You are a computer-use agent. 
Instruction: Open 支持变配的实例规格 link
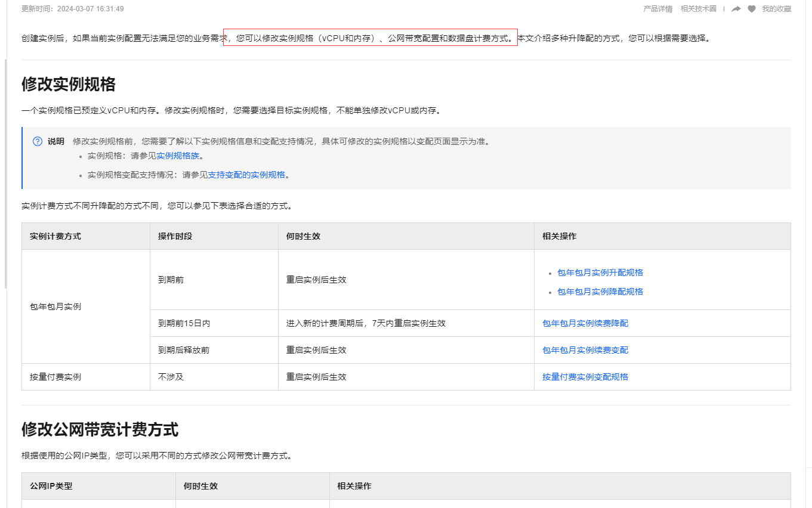[246, 175]
